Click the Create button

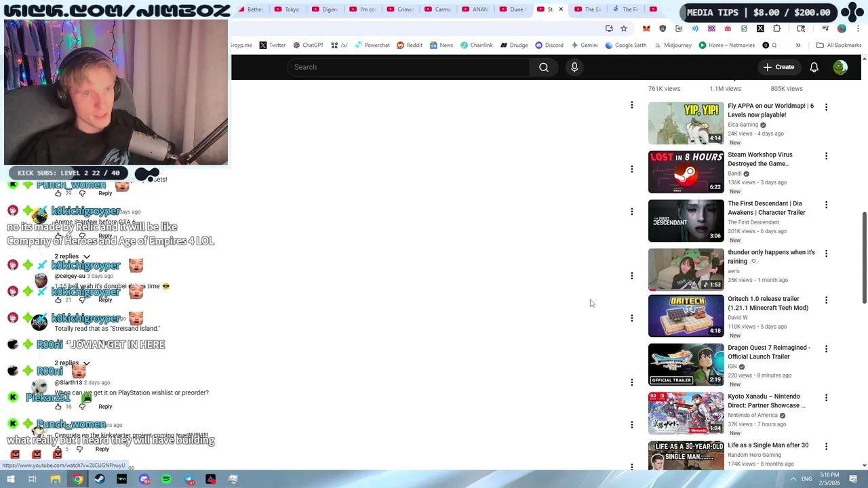778,67
